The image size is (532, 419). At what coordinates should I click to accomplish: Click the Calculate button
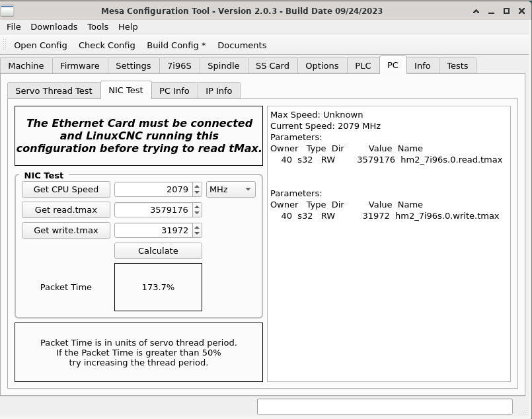pos(158,250)
